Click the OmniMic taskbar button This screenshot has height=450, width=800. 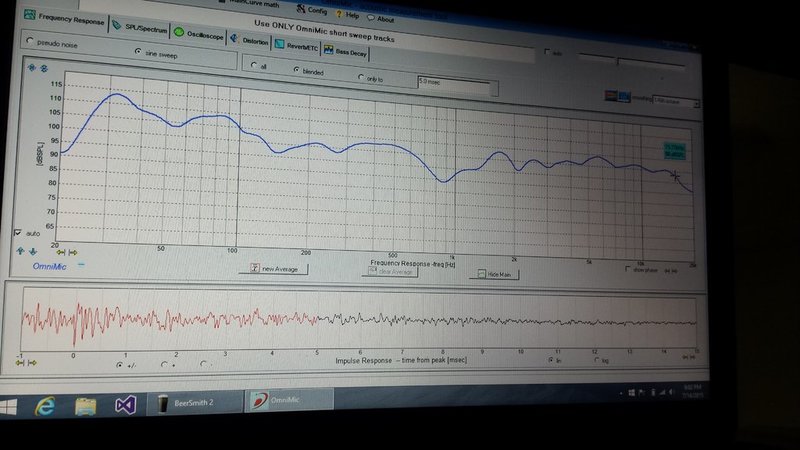coord(289,400)
